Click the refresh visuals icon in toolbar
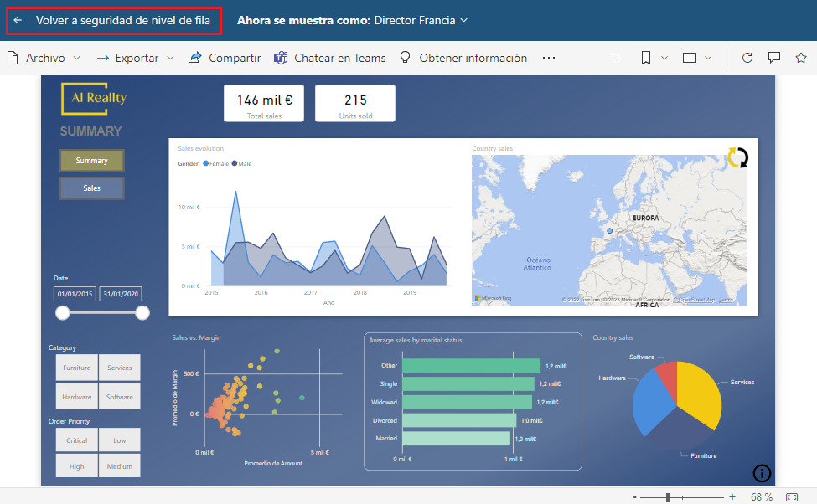Screen dimensions: 817x504 point(748,58)
